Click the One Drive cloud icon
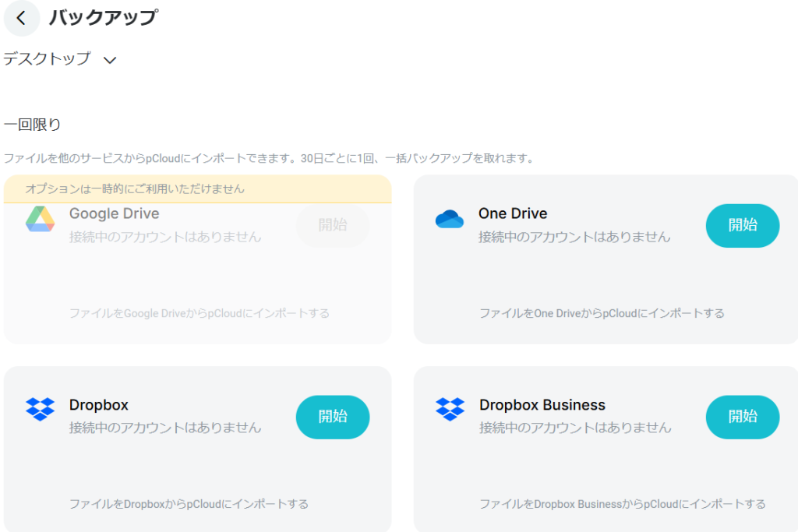The width and height of the screenshot is (798, 532). point(450,219)
